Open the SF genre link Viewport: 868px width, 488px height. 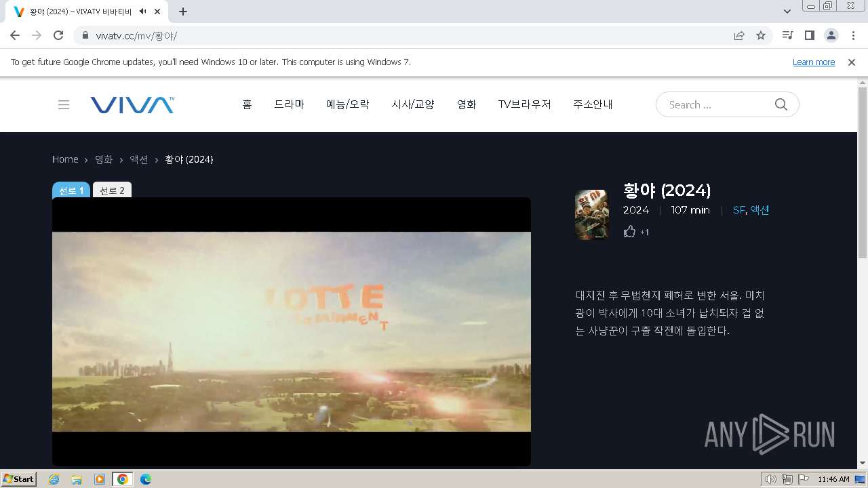(x=738, y=210)
